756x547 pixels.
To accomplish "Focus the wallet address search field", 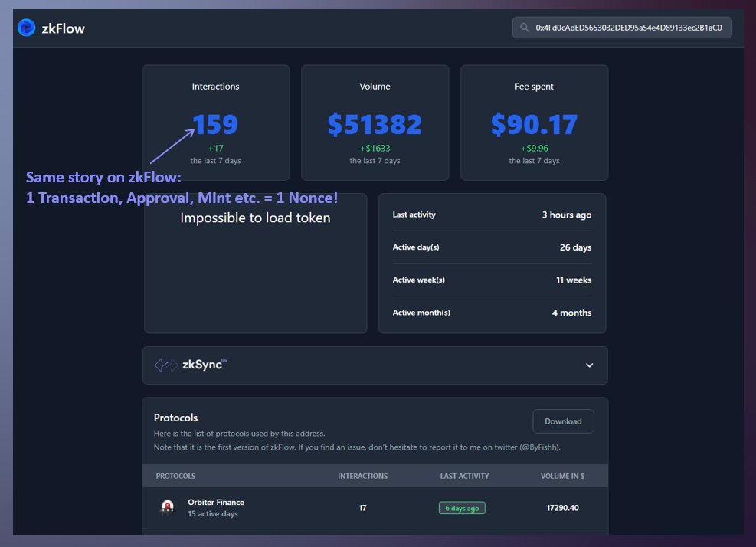I will (x=622, y=28).
